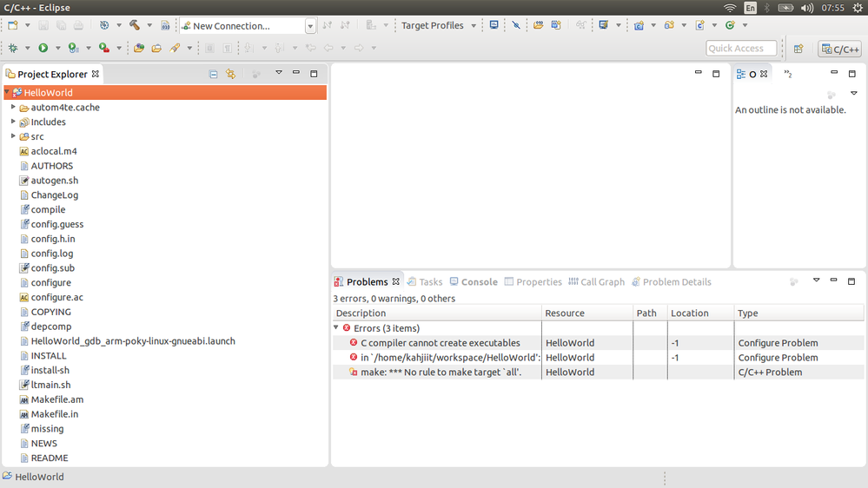
Task: Select 'C compiler cannot create executables' error
Action: 441,342
